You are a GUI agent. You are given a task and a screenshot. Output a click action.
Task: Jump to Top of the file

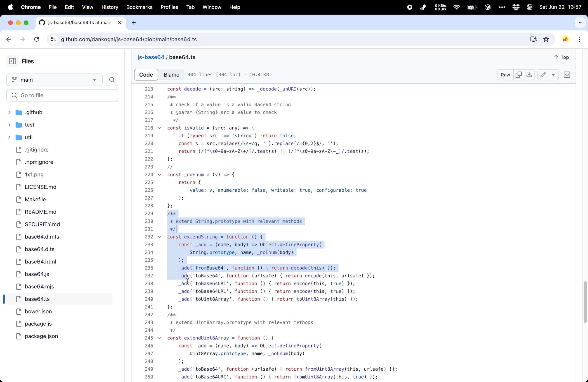pyautogui.click(x=561, y=57)
